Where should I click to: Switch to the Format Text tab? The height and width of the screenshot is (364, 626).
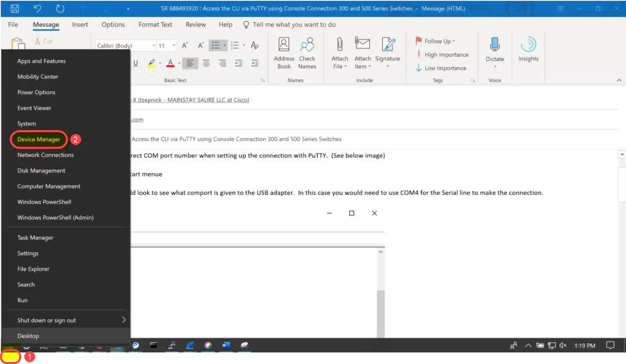click(155, 24)
